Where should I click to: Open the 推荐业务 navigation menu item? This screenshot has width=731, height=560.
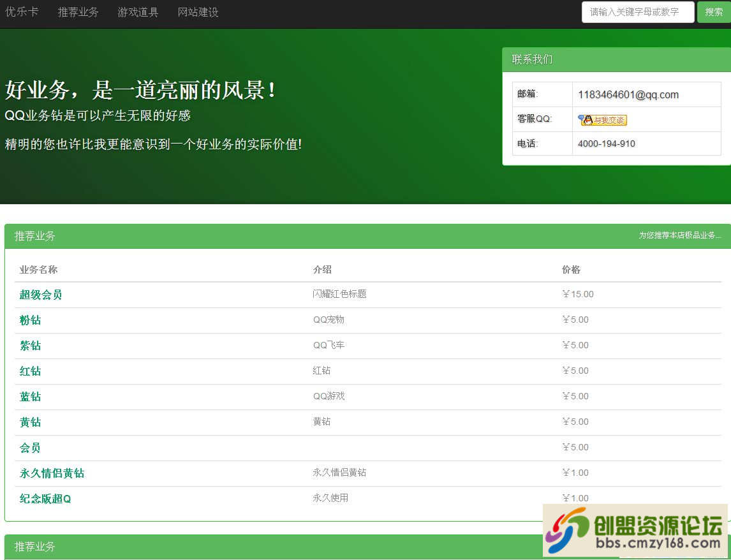[78, 11]
